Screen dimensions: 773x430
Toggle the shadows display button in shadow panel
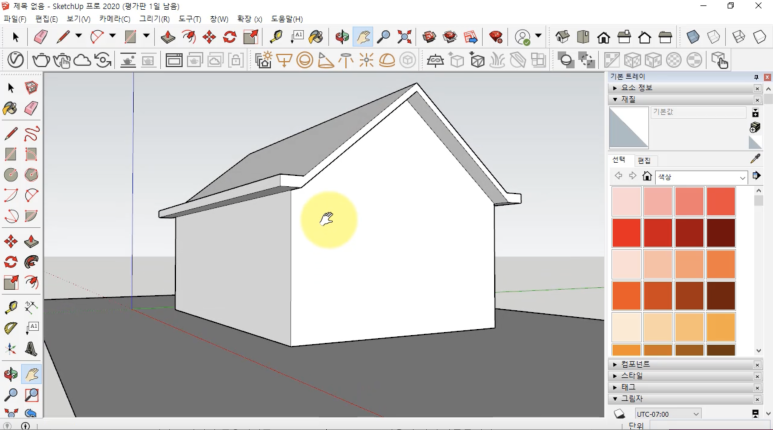point(620,414)
